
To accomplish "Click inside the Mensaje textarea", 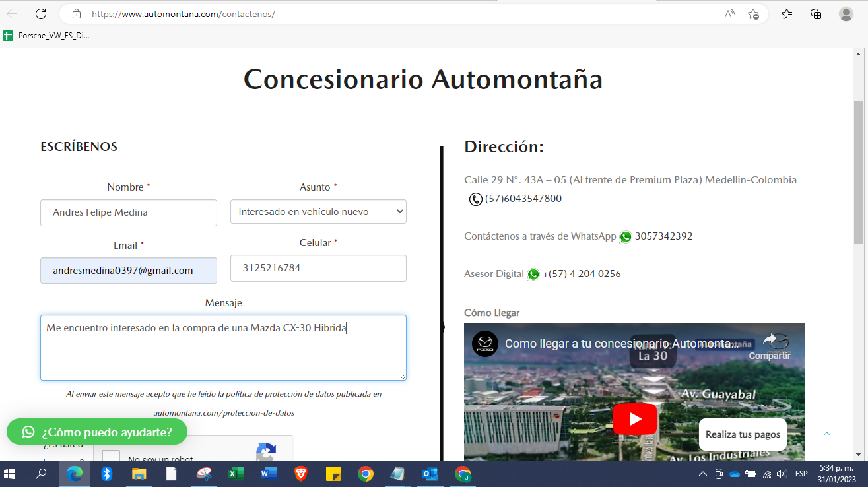I will coord(223,348).
